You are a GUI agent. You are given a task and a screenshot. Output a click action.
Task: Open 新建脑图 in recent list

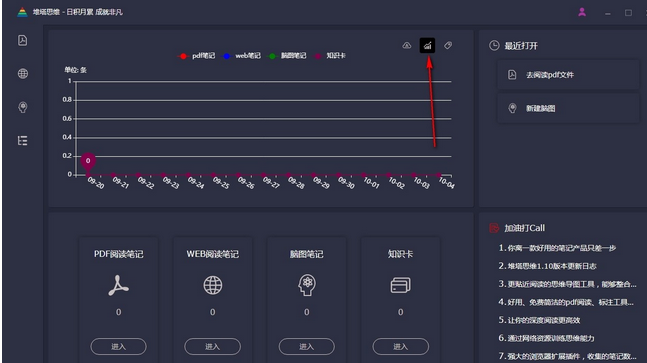(x=568, y=108)
